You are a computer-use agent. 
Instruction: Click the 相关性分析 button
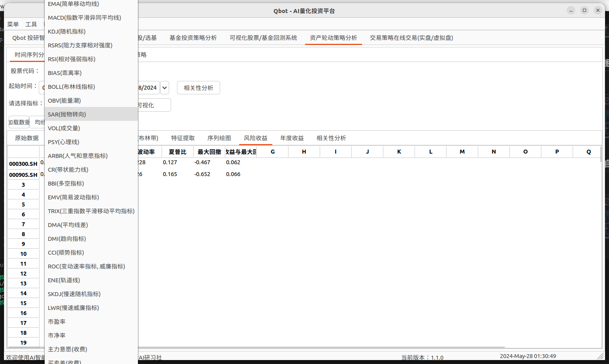198,88
